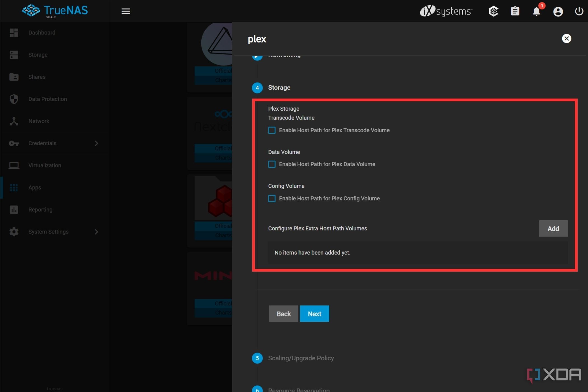588x392 pixels.
Task: Click the Next button
Action: (314, 314)
